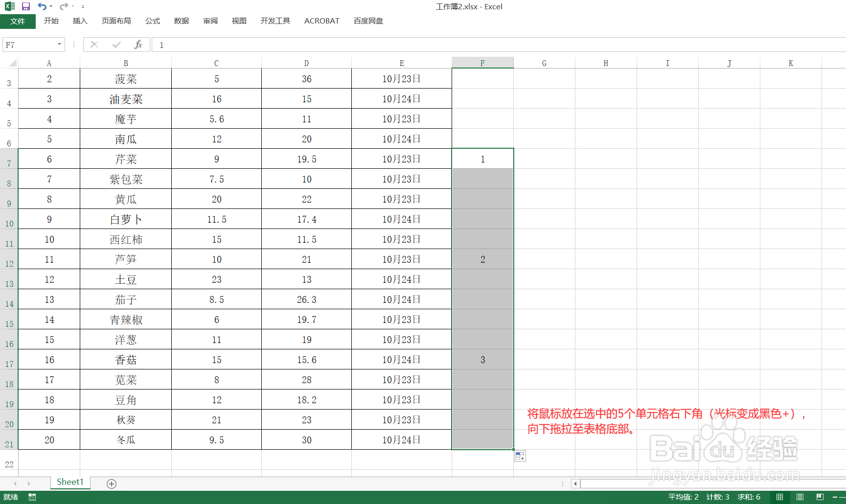Click cell containing 冬瓜
This screenshot has height=504, width=846.
(x=126, y=440)
